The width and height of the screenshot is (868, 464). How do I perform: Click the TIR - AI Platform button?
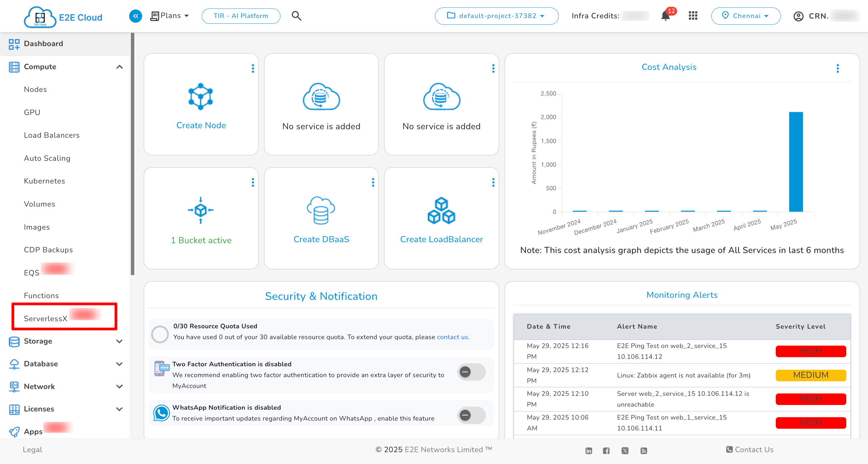coord(241,16)
